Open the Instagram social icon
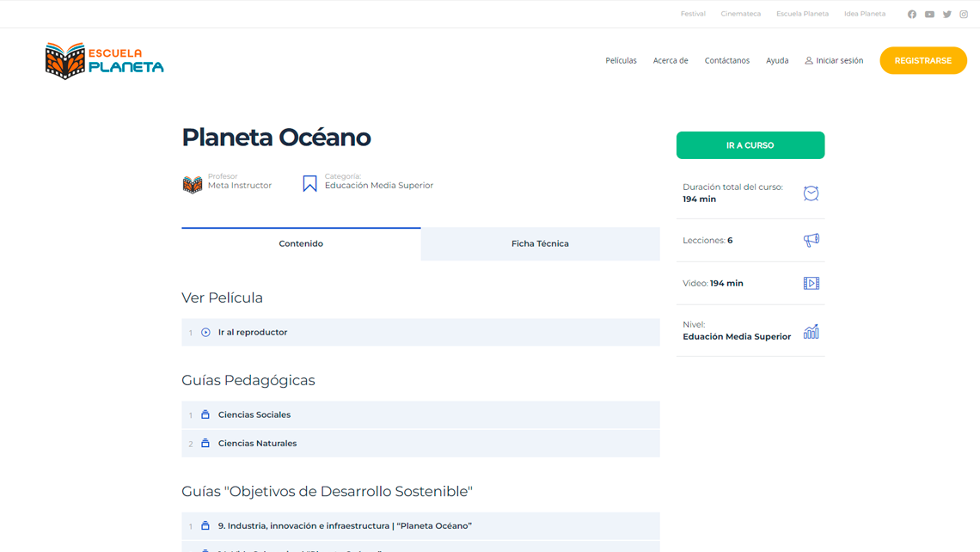This screenshot has width=980, height=552. pyautogui.click(x=964, y=15)
